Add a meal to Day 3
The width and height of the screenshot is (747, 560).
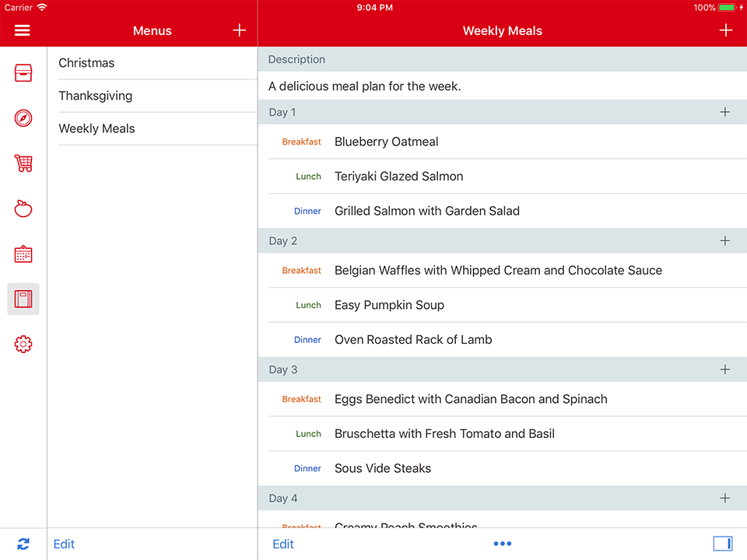click(724, 369)
